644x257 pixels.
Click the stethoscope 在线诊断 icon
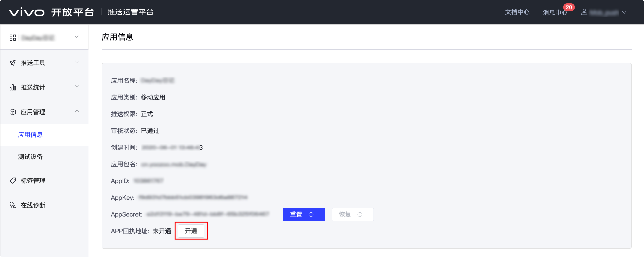(x=13, y=205)
